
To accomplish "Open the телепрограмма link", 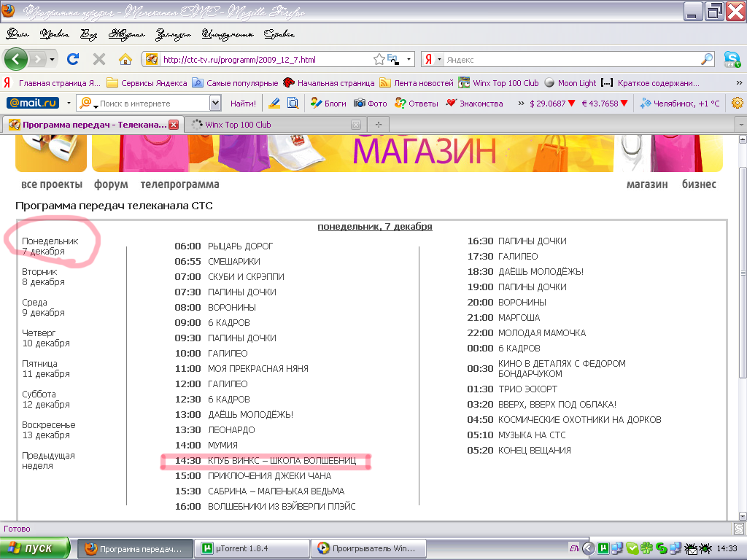I will pos(179,184).
